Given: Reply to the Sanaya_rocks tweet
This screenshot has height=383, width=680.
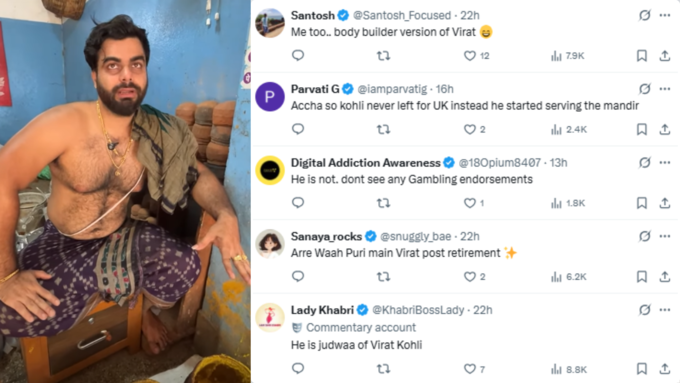Looking at the screenshot, I should (x=298, y=276).
